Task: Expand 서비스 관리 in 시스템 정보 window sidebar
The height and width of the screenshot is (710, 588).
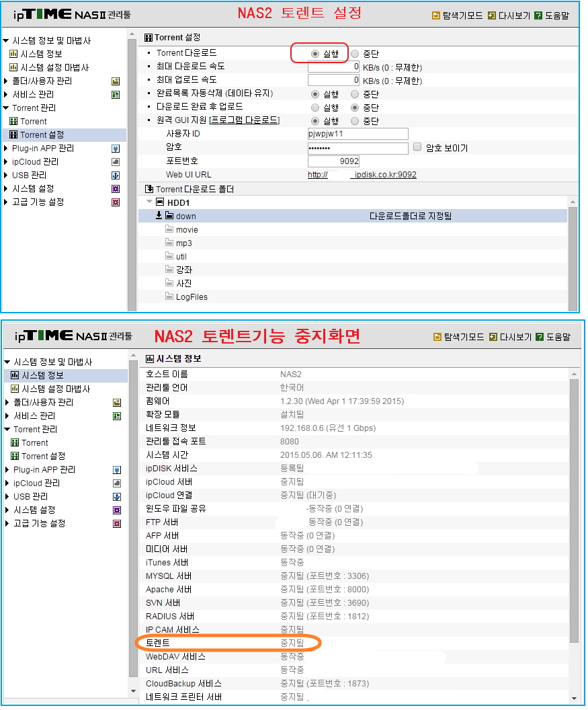Action: tap(7, 416)
